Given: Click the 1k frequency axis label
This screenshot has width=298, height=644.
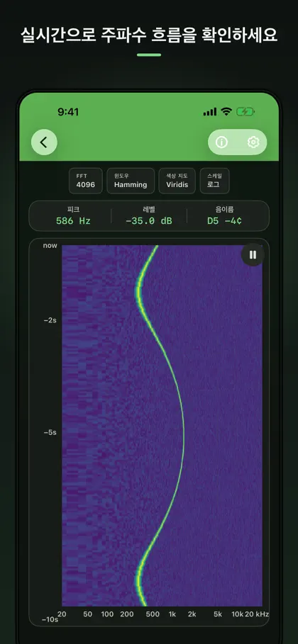Looking at the screenshot, I should pos(172,614).
